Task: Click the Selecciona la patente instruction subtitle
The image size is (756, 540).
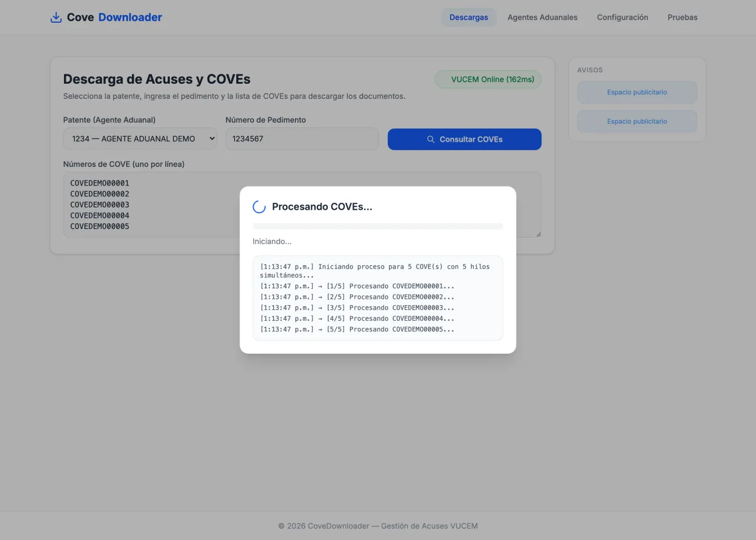Action: pos(234,96)
